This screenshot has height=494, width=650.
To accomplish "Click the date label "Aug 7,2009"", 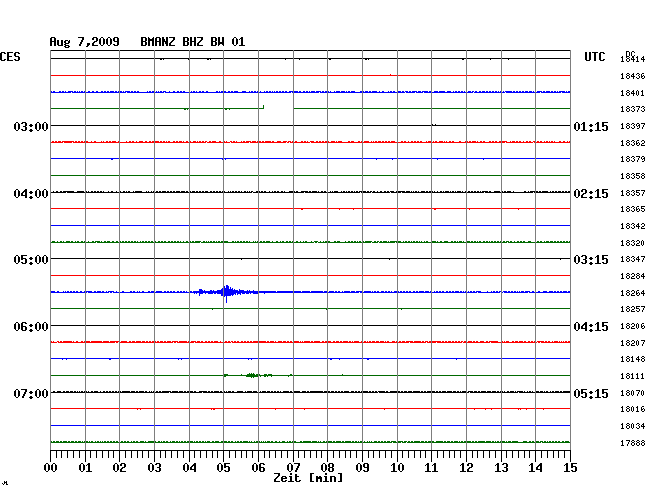I will (85, 42).
